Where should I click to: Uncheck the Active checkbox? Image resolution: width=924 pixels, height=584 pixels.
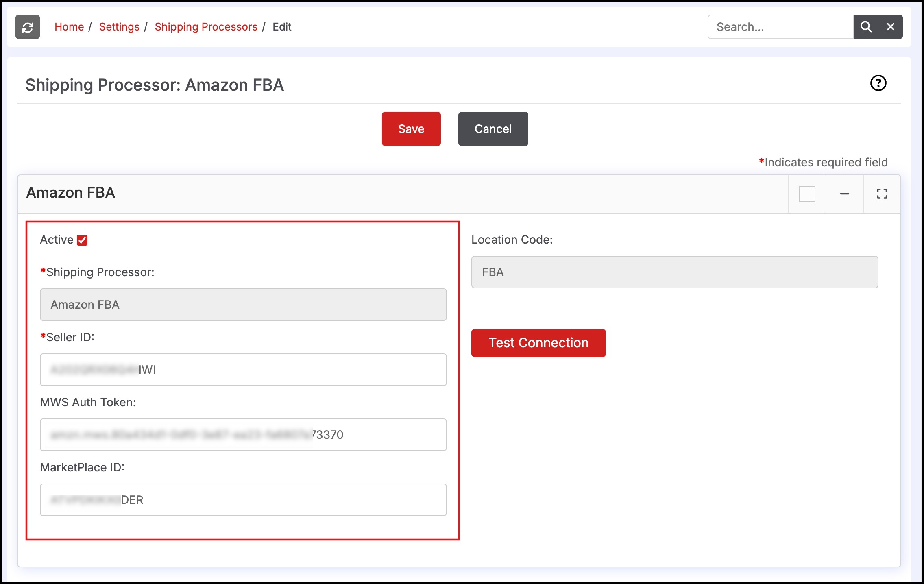82,240
